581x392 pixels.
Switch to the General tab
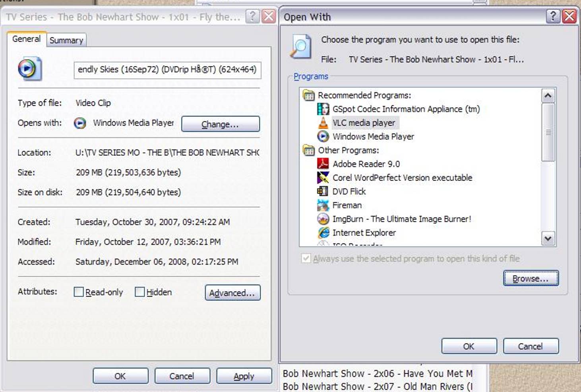pos(27,39)
